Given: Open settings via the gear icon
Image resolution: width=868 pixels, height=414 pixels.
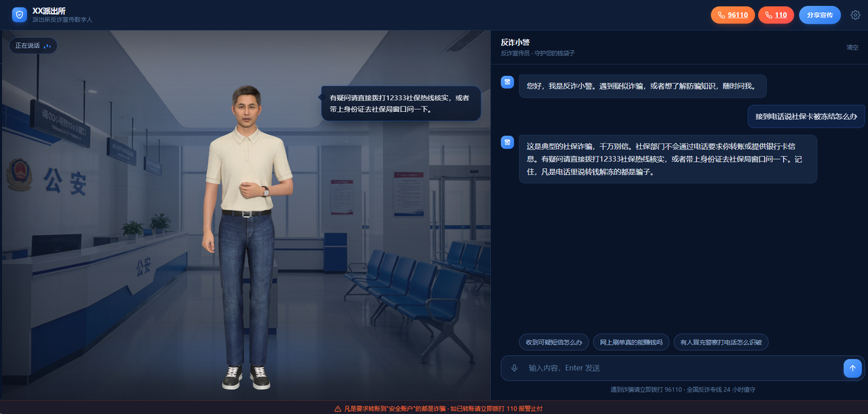Looking at the screenshot, I should coord(855,15).
